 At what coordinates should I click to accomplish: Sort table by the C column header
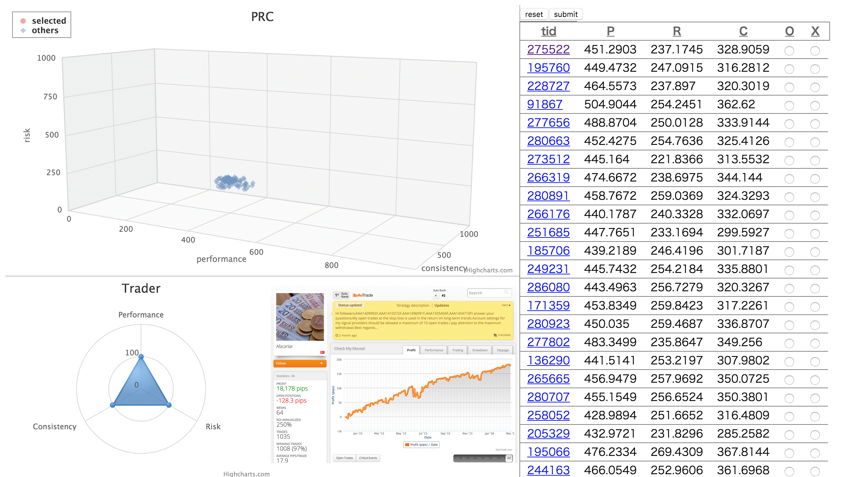pos(743,31)
